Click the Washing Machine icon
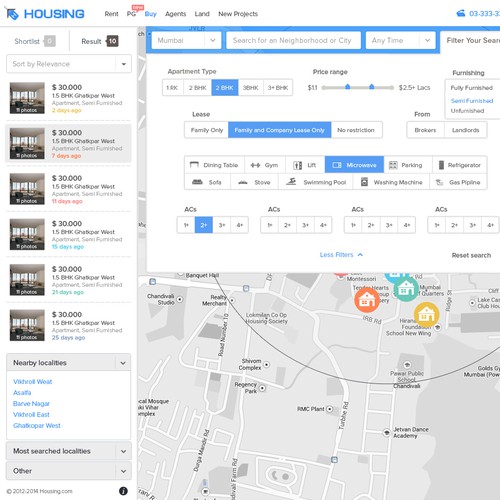Viewport: 500px width, 500px height. 364,182
